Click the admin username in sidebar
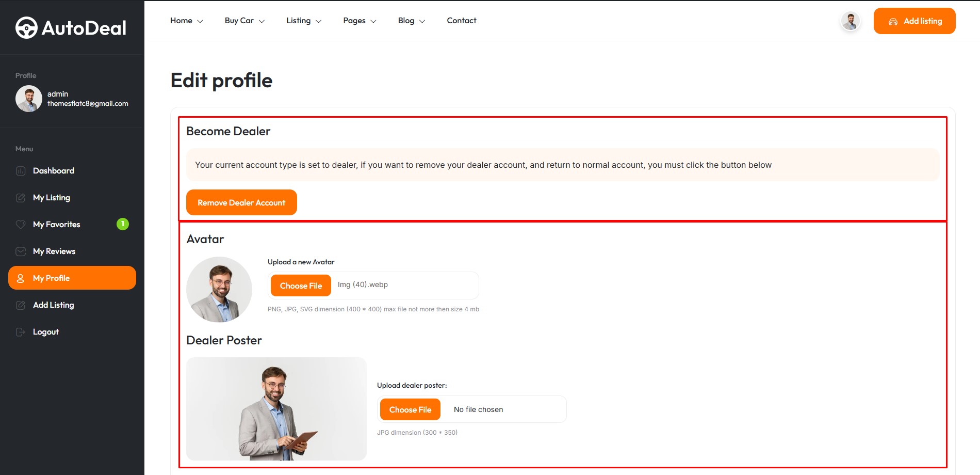The image size is (980, 475). (58, 94)
